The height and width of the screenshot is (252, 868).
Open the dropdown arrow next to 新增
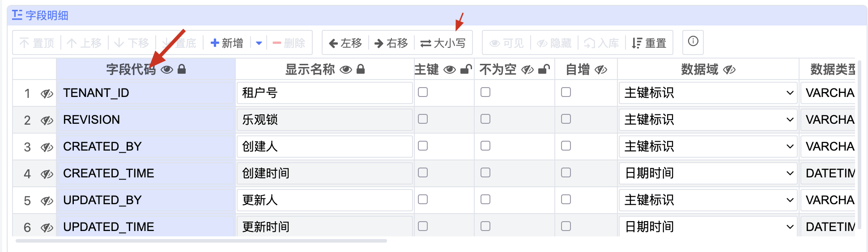coord(259,43)
